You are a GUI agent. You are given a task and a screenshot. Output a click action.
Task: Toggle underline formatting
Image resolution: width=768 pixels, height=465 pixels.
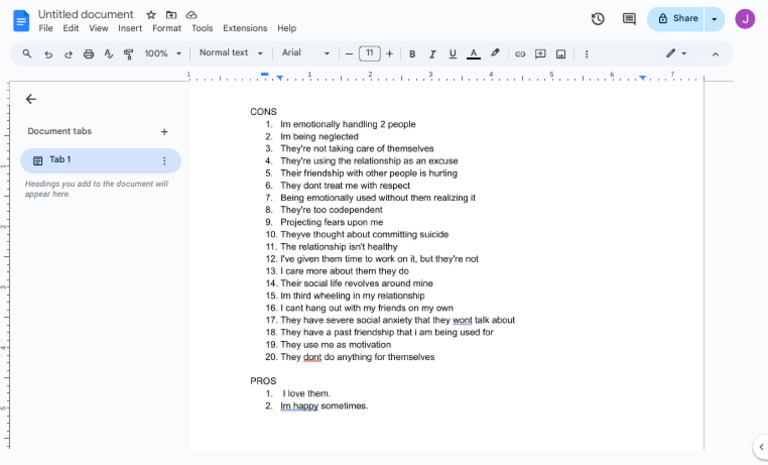[x=452, y=54]
